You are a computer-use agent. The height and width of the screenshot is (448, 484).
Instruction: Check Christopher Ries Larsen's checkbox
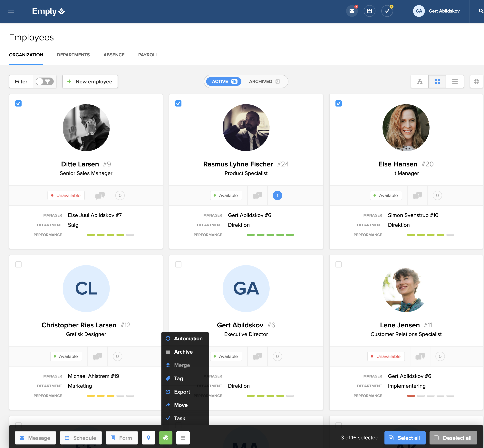click(18, 264)
